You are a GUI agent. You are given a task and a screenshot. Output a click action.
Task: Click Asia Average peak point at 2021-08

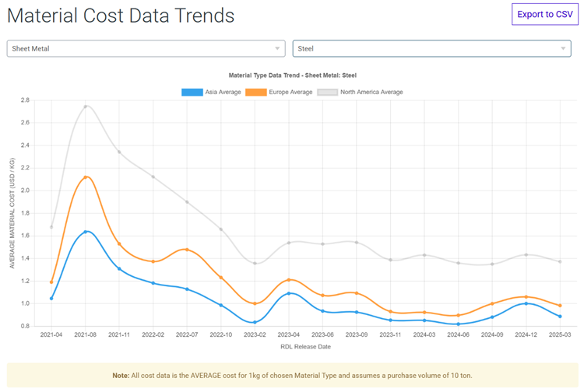pos(86,232)
